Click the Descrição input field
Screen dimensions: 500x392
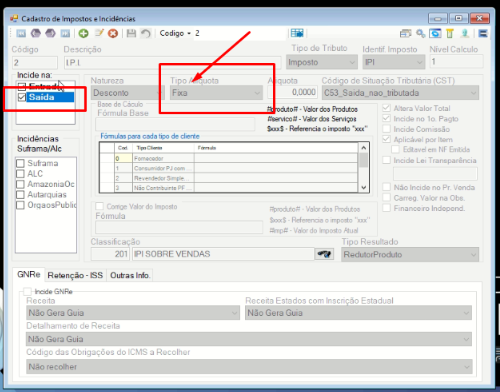[173, 62]
